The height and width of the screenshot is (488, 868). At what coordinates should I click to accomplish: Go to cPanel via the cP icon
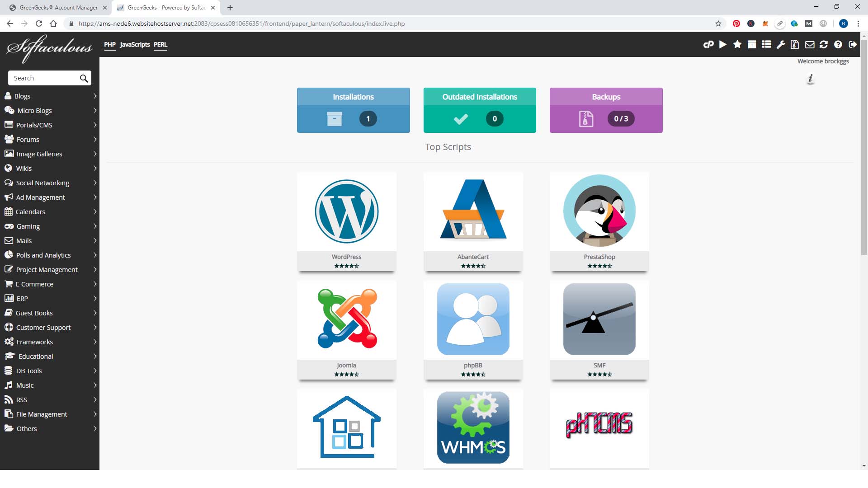pyautogui.click(x=708, y=44)
